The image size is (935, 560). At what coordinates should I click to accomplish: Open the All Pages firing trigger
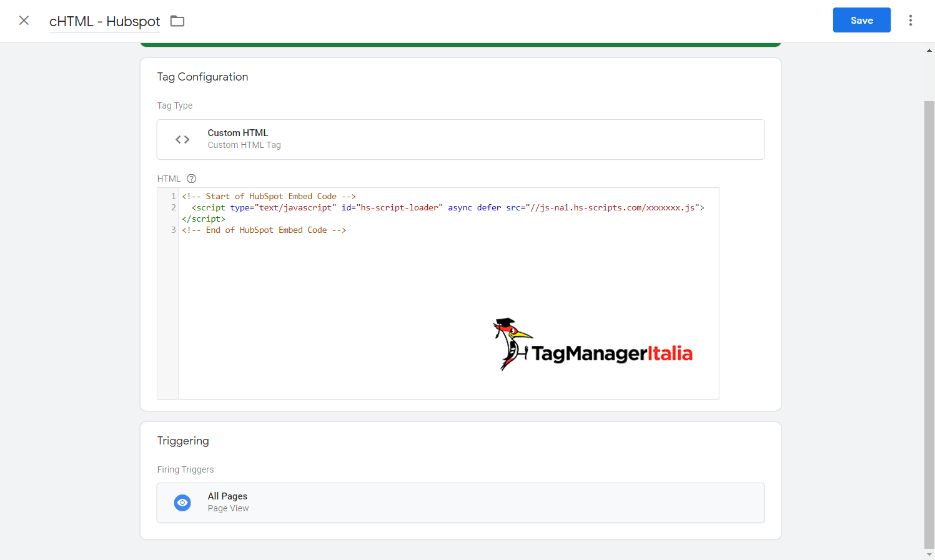[x=460, y=503]
